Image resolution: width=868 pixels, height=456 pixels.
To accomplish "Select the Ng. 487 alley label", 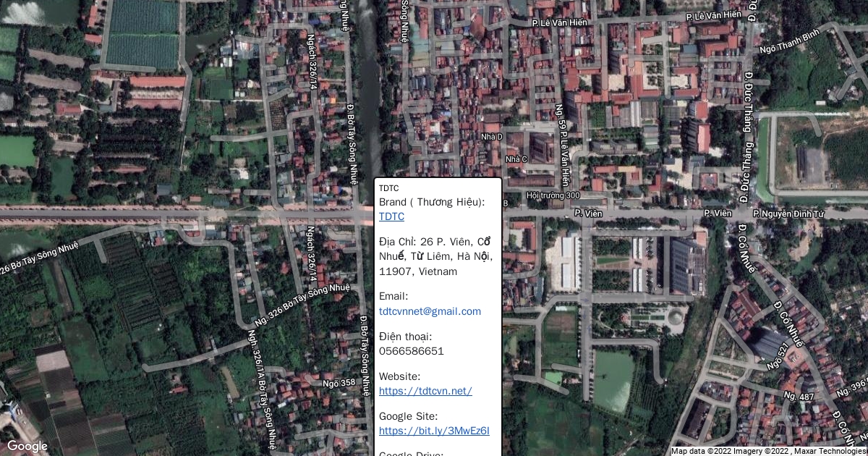I will coord(799,396).
